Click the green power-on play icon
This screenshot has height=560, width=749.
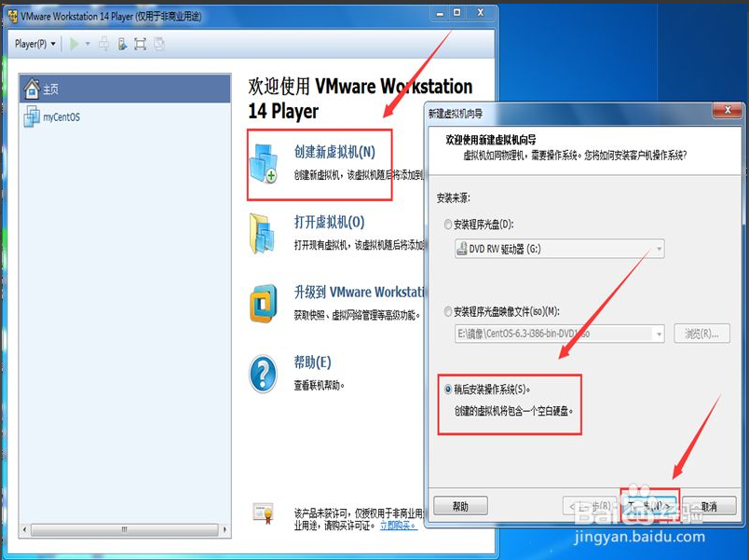[x=74, y=44]
